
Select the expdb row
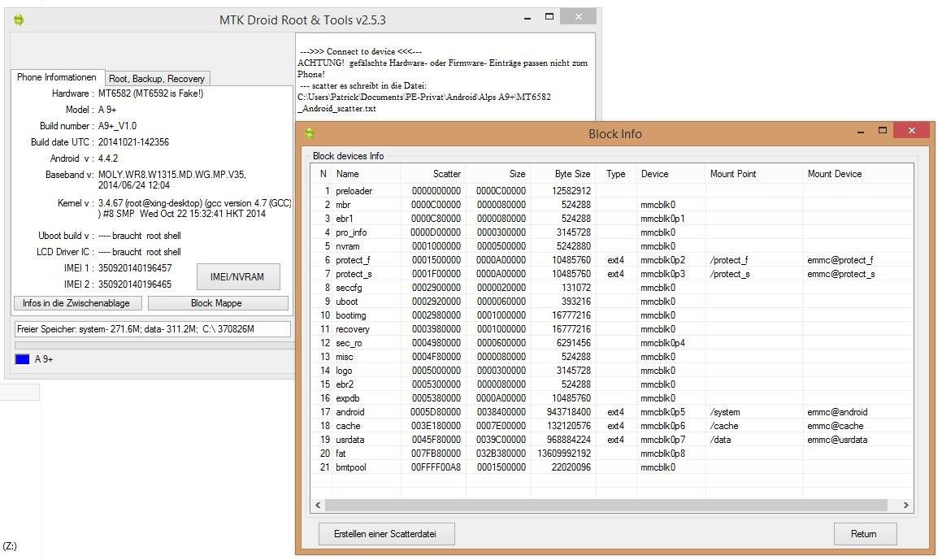click(612, 398)
